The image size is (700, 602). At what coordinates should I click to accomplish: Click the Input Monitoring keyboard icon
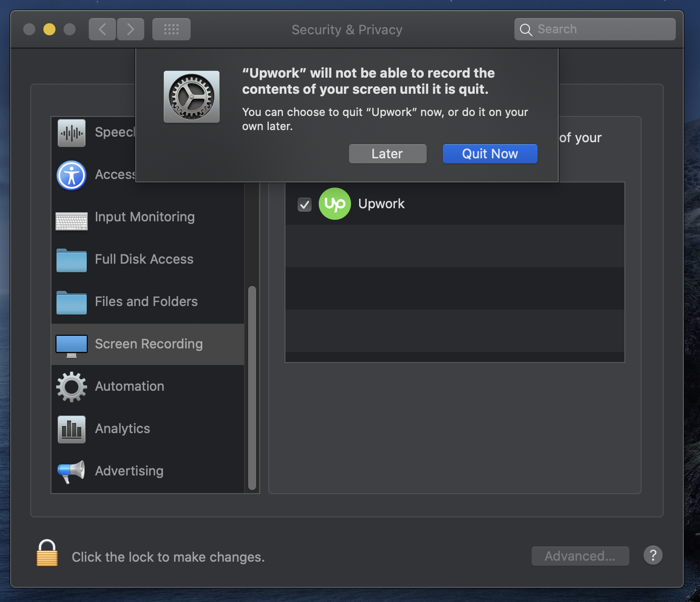coord(72,220)
